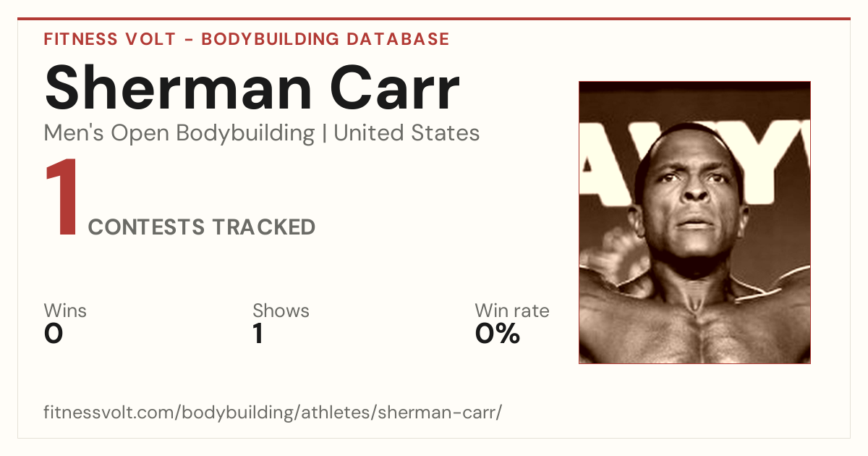Image resolution: width=868 pixels, height=456 pixels.
Task: Click the Shows label
Action: click(x=281, y=311)
